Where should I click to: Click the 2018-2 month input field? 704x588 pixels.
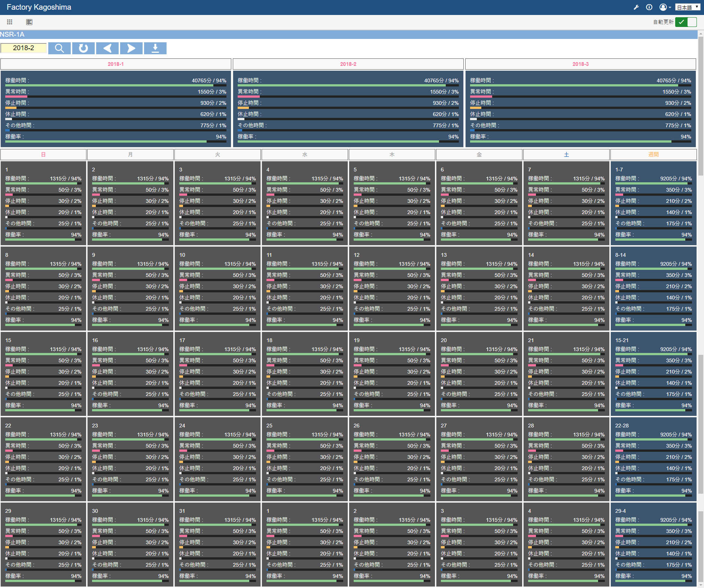pos(24,48)
